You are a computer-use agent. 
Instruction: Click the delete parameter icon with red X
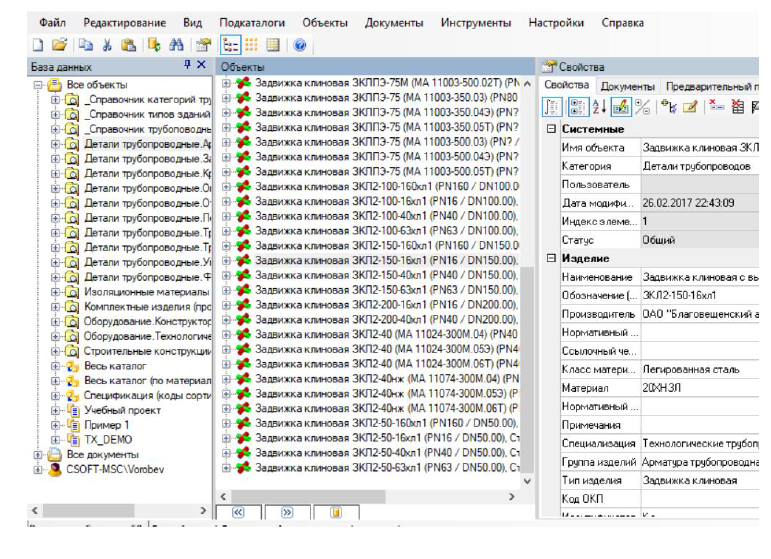pyautogui.click(x=716, y=106)
